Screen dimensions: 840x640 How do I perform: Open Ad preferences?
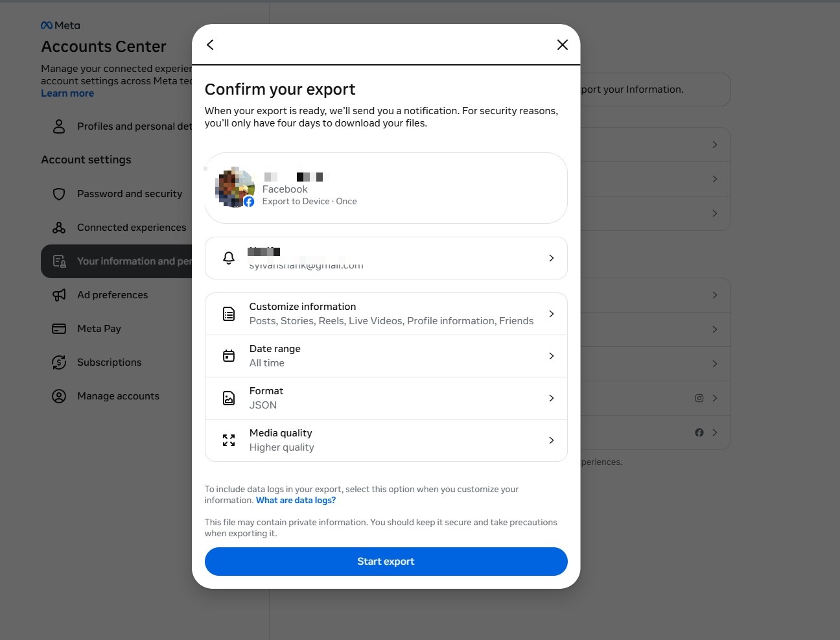(117, 295)
